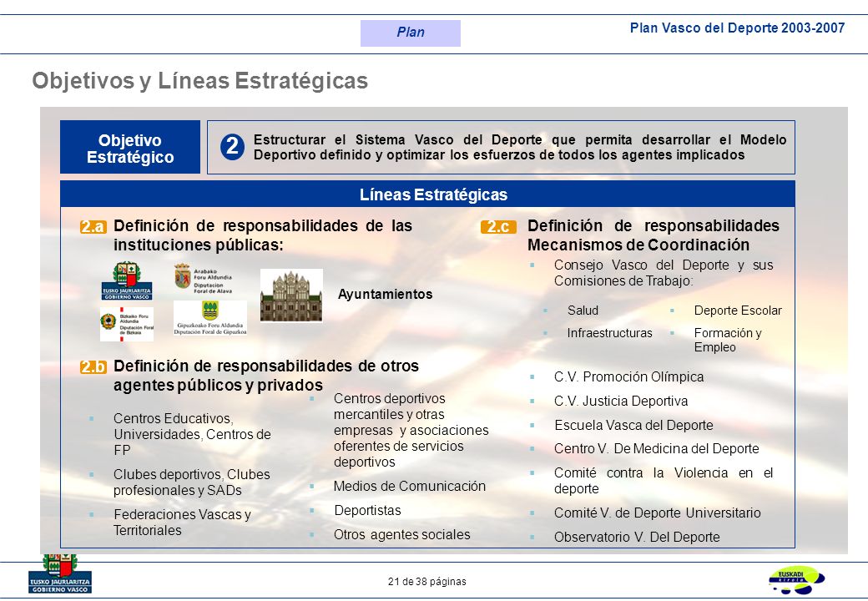Click Clubes deportivos, Clubes profesionales bullet
This screenshot has width=868, height=601.
point(191,482)
